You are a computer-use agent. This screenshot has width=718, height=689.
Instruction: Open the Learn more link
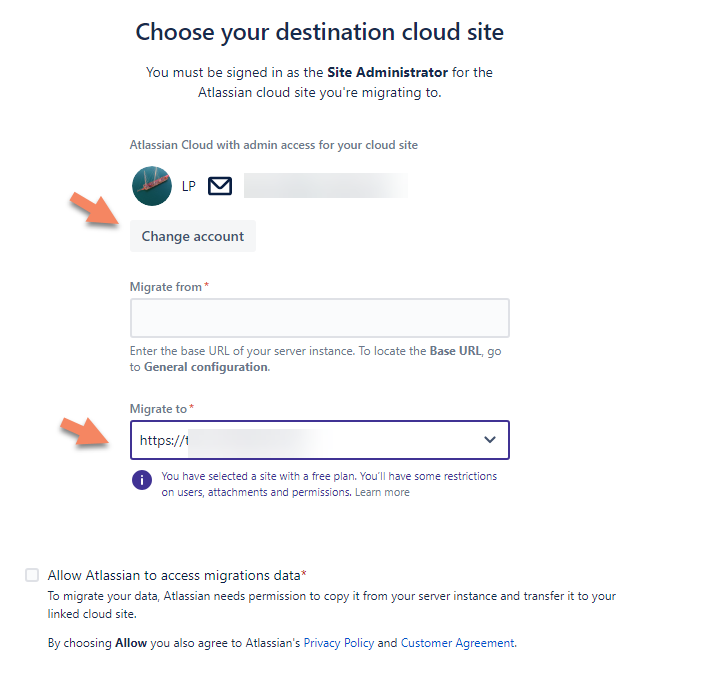pyautogui.click(x=382, y=492)
